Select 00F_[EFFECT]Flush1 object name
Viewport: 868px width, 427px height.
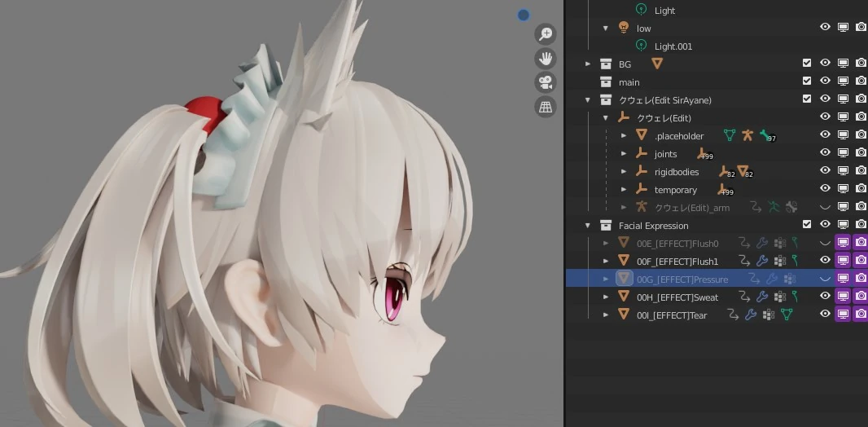(x=677, y=261)
